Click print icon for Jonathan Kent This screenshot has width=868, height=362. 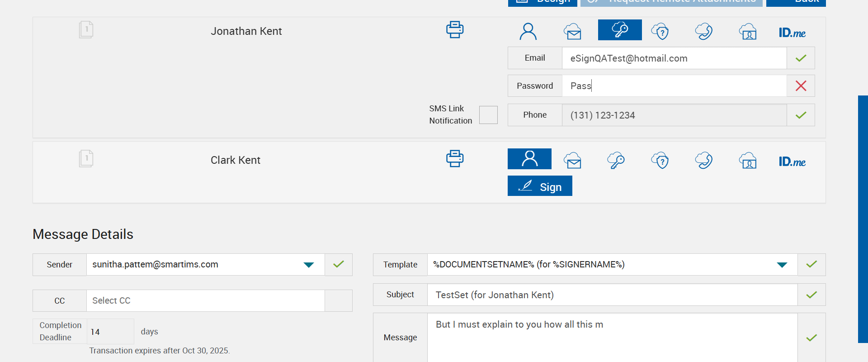pos(454,30)
